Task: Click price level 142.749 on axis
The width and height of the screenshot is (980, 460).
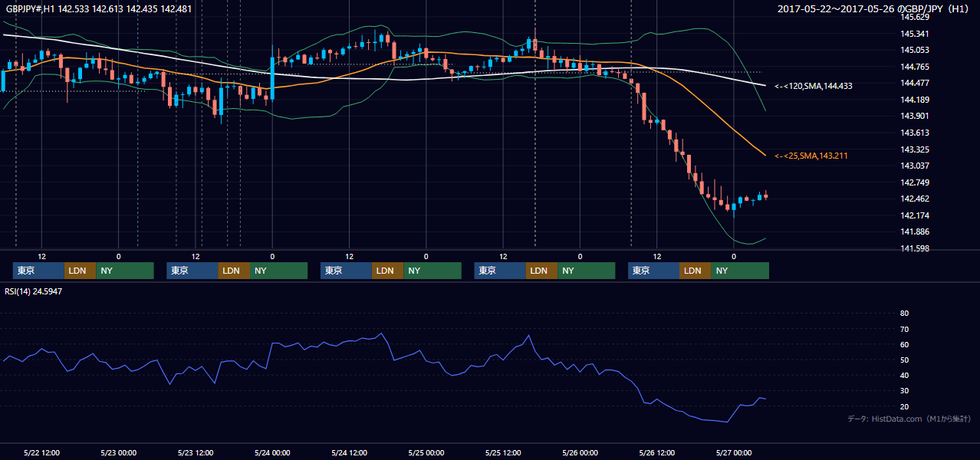Action: coord(914,182)
